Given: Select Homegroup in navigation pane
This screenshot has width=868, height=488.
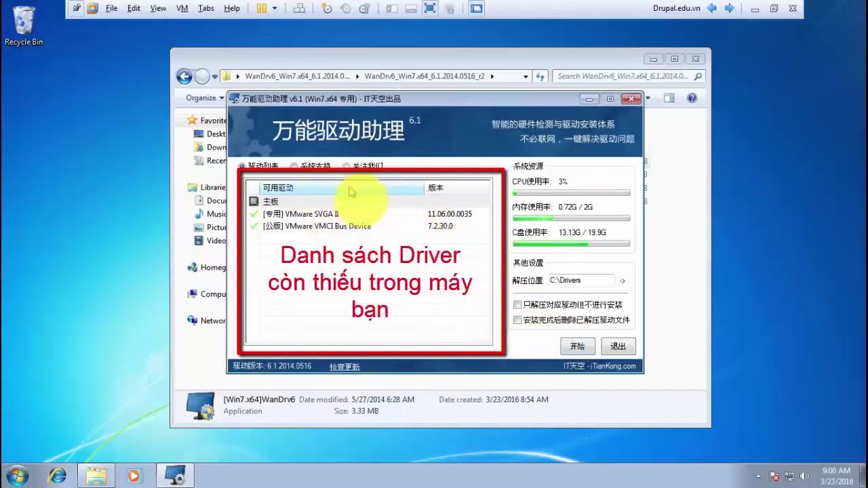Looking at the screenshot, I should [x=207, y=267].
